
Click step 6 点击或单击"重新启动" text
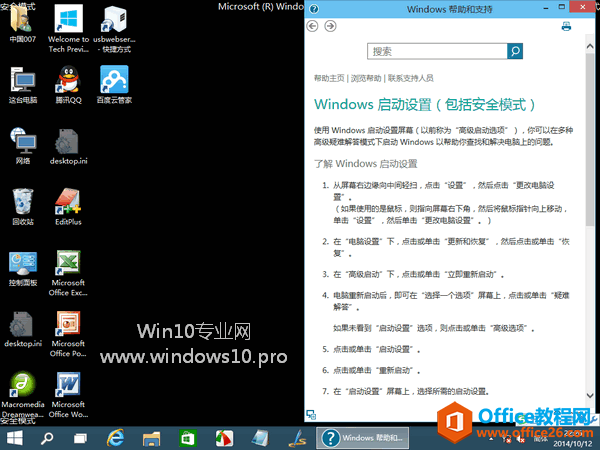(377, 370)
